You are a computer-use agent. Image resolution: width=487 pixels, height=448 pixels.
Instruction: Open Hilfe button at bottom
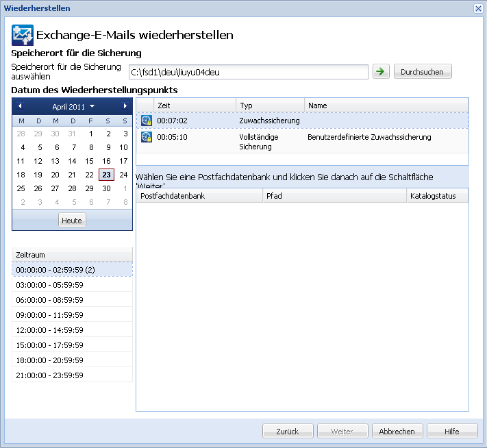(452, 432)
